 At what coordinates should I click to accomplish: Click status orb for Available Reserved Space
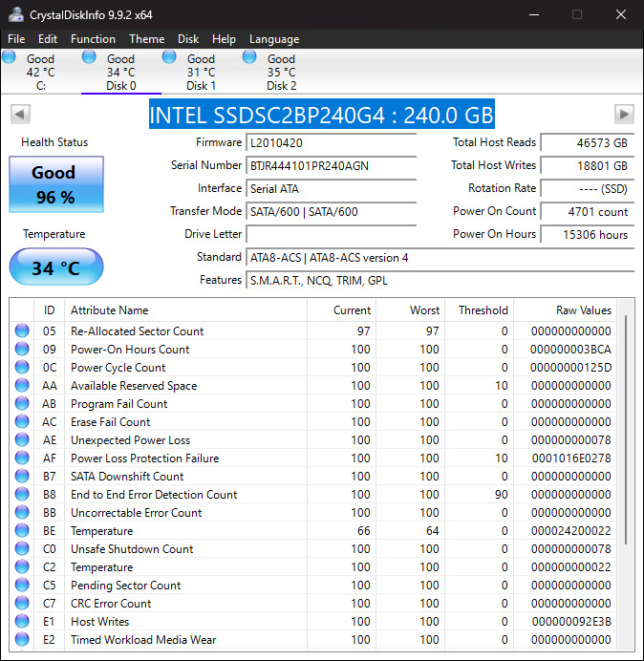pos(22,385)
